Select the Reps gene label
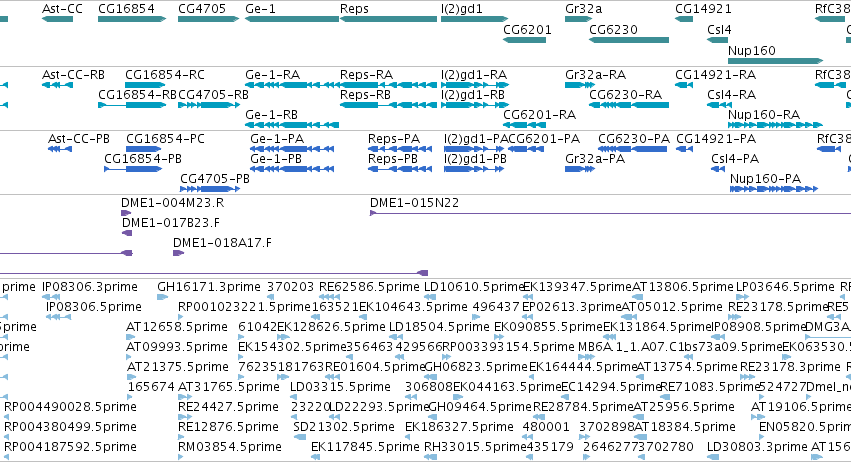This screenshot has height=462, width=851. (354, 9)
